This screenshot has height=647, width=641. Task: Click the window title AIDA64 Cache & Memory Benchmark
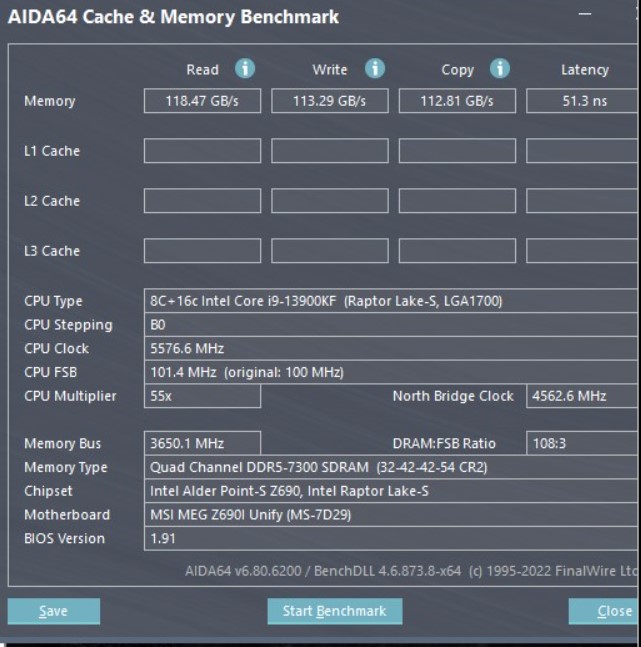[173, 17]
